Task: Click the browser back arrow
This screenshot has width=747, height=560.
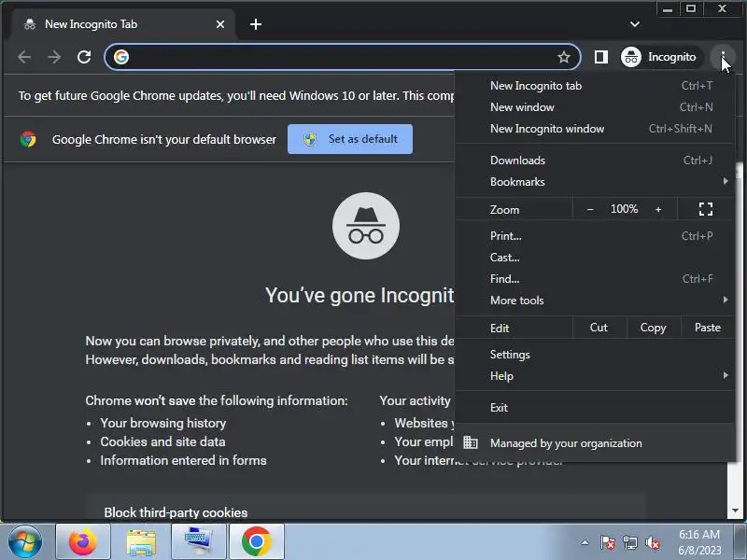Action: pyautogui.click(x=24, y=57)
